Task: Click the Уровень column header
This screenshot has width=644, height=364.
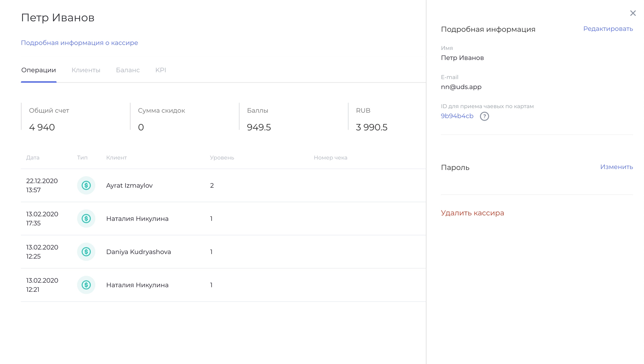Action: 222,158
